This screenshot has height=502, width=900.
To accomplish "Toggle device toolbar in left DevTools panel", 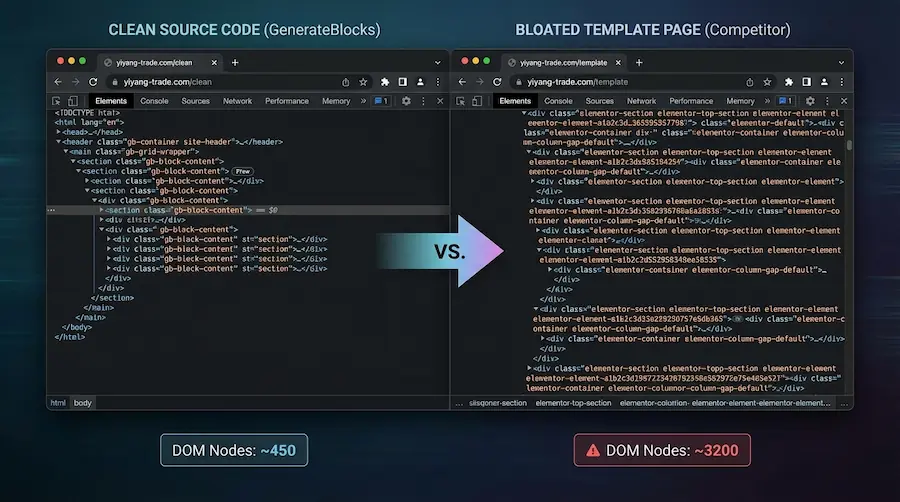I will [x=72, y=101].
